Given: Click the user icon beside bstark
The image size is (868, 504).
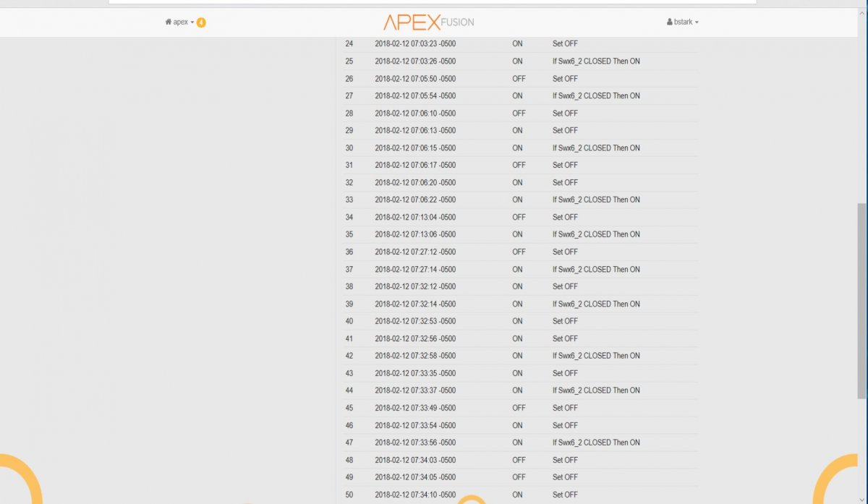Looking at the screenshot, I should [670, 22].
